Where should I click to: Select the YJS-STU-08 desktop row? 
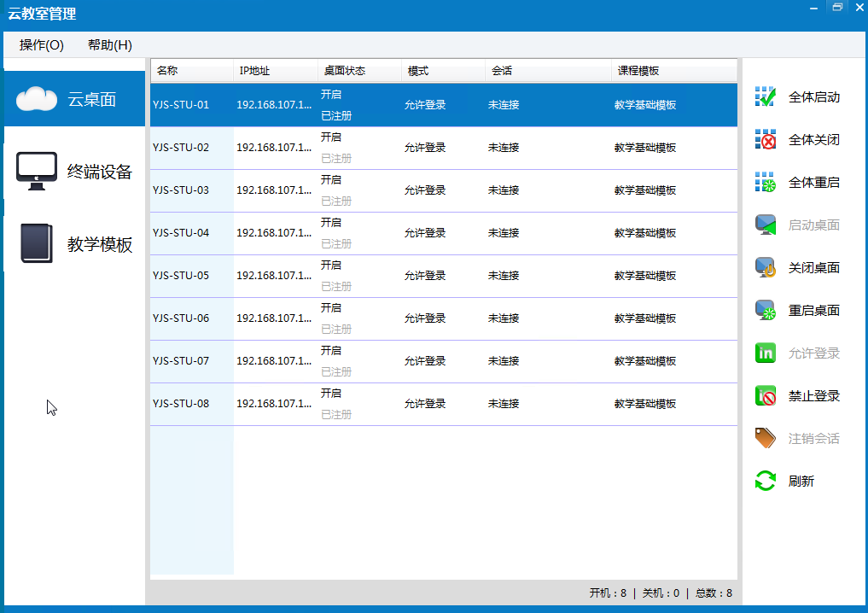coord(181,404)
